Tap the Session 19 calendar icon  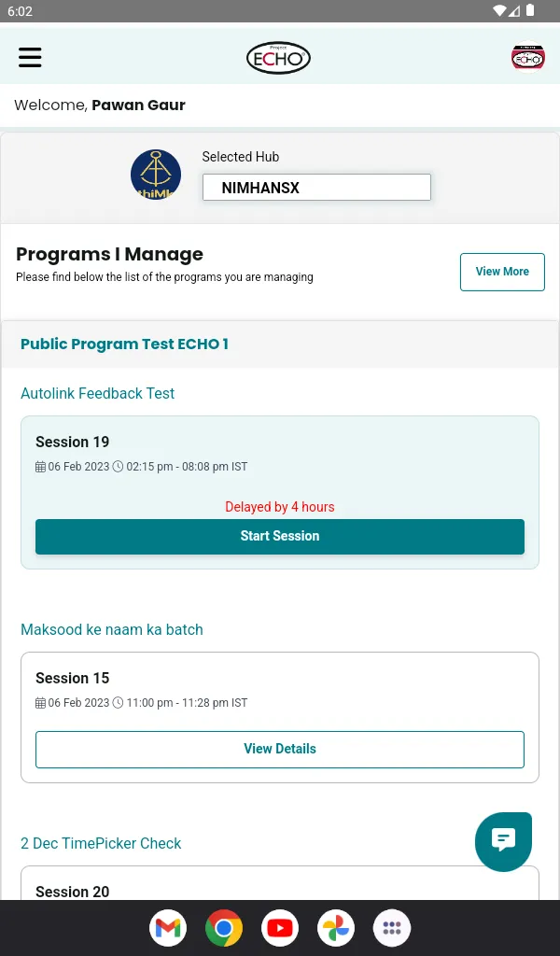41,467
